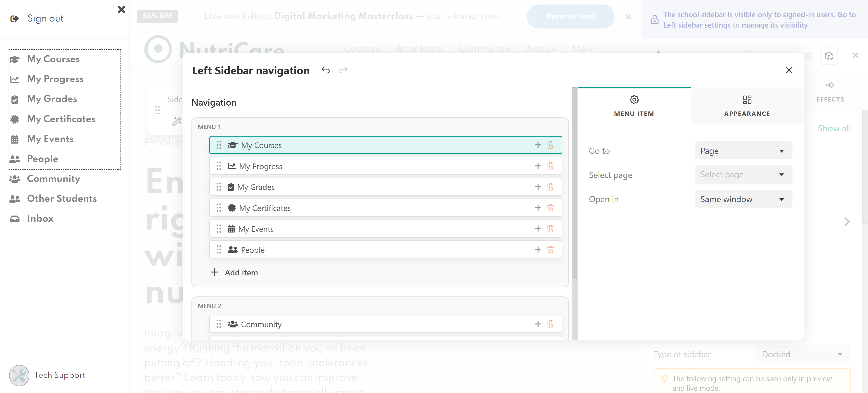The width and height of the screenshot is (868, 393).
Task: Open After login in the top navigation
Action: 419,49
